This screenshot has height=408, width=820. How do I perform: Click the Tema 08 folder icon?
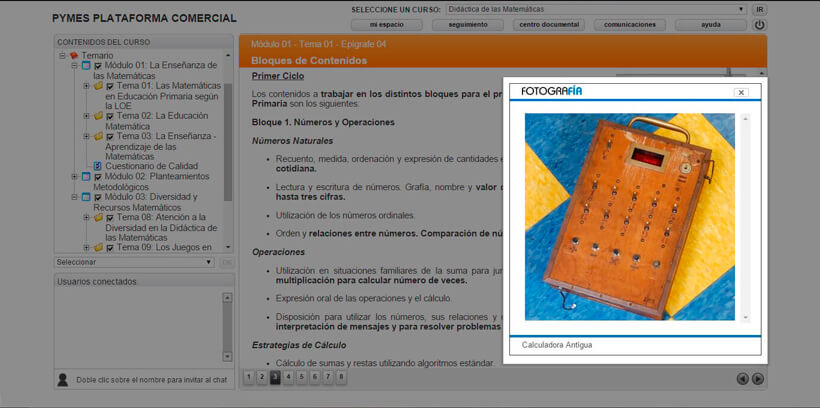[98, 217]
